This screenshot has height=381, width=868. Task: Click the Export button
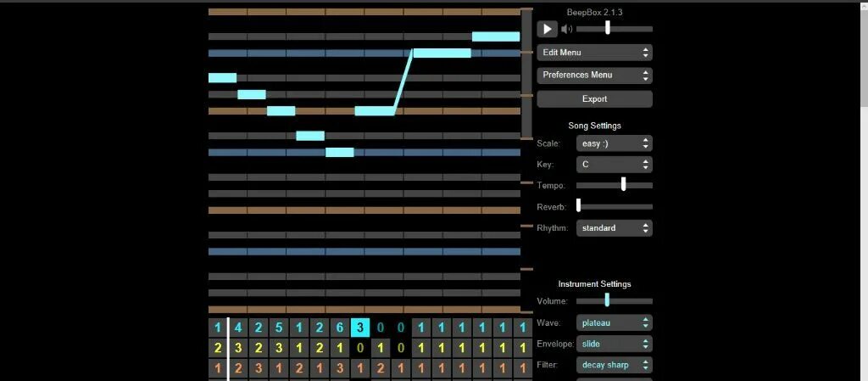tap(594, 99)
